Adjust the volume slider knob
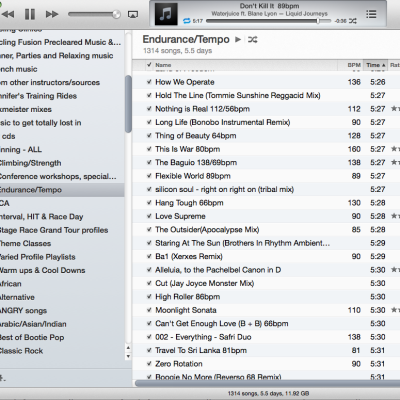400x400 pixels. (117, 14)
